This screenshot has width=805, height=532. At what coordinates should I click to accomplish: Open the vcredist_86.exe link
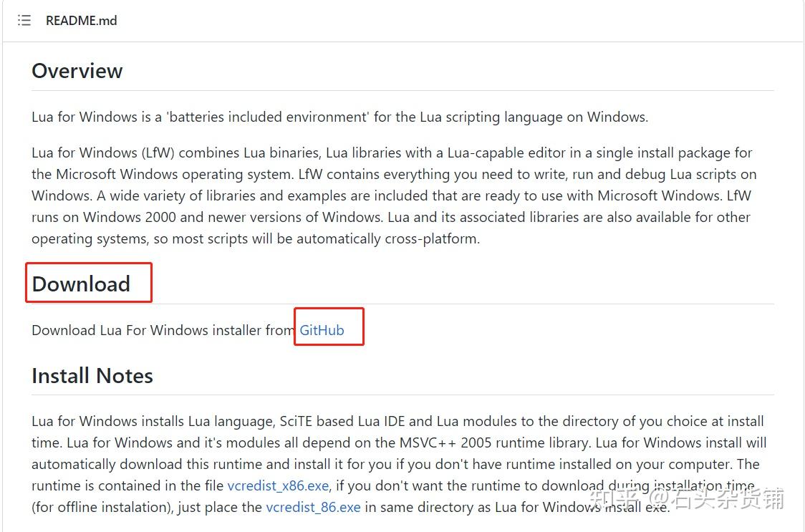pos(313,507)
